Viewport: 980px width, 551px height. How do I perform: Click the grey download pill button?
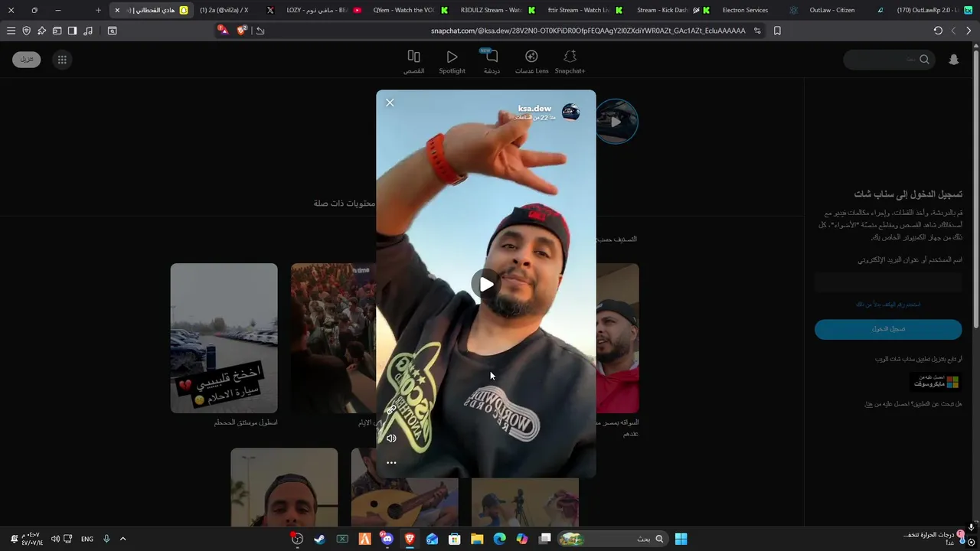(27, 60)
